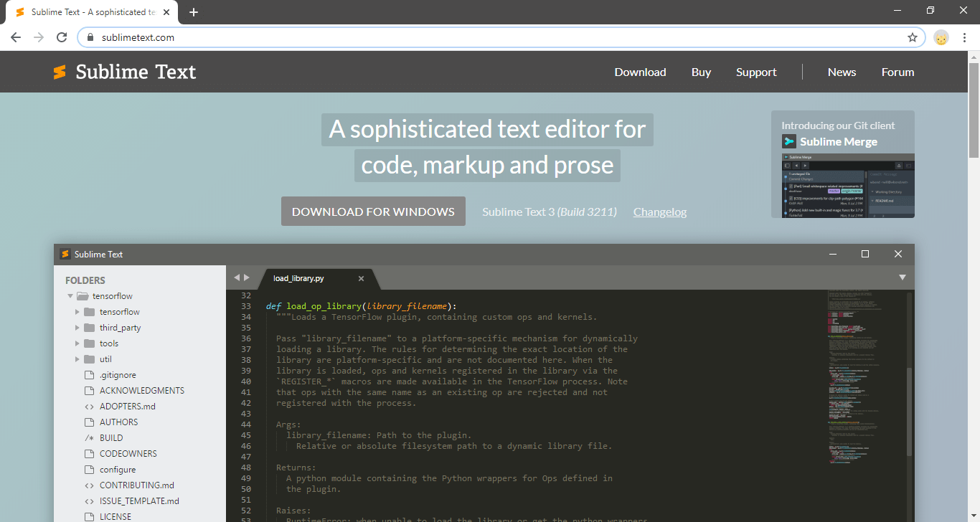The image size is (980, 522).
Task: Click the Sublime Merge logo icon
Action: point(789,141)
